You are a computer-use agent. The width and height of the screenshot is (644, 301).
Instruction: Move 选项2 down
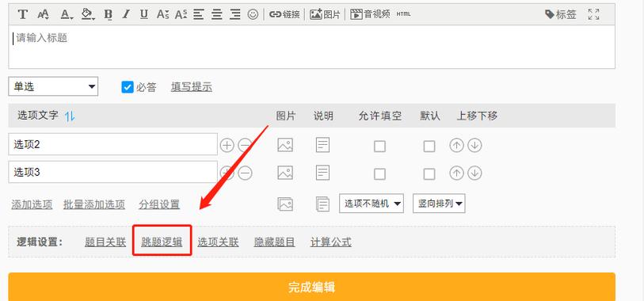[x=474, y=146]
